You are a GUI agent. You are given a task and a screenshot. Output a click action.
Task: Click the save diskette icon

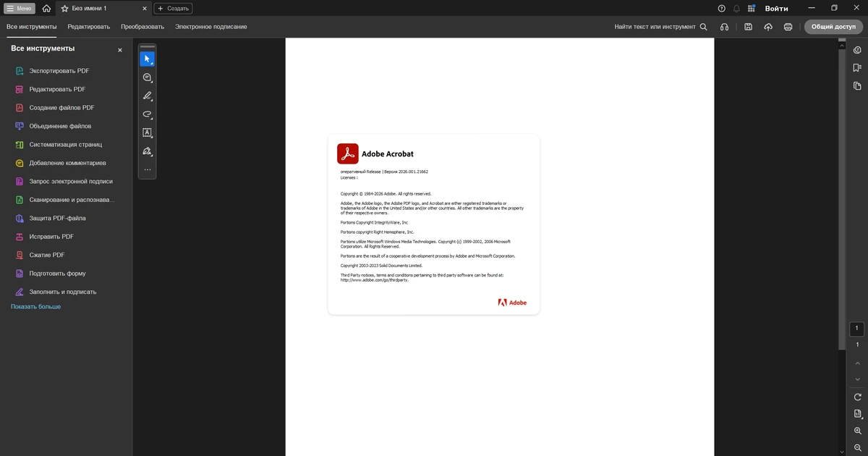point(748,27)
